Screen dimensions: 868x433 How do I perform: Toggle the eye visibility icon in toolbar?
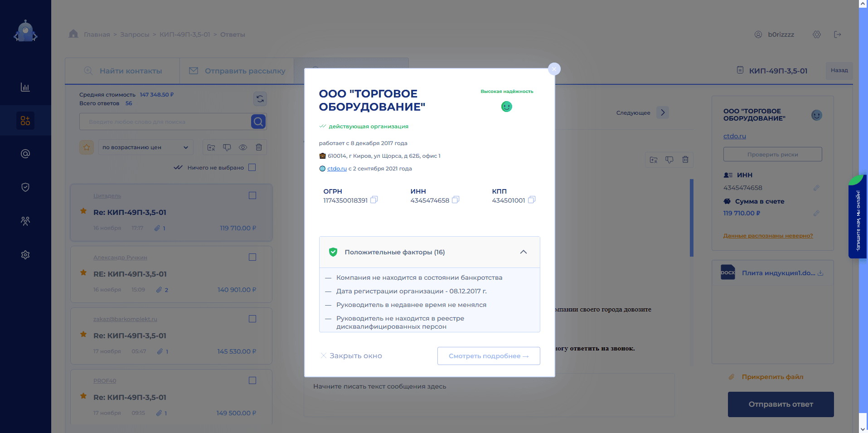click(x=243, y=147)
